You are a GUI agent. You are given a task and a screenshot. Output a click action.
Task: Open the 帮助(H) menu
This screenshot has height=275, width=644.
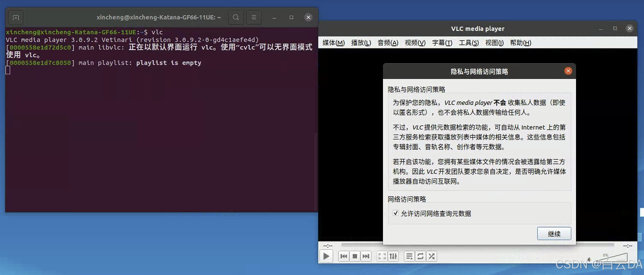pyautogui.click(x=520, y=43)
